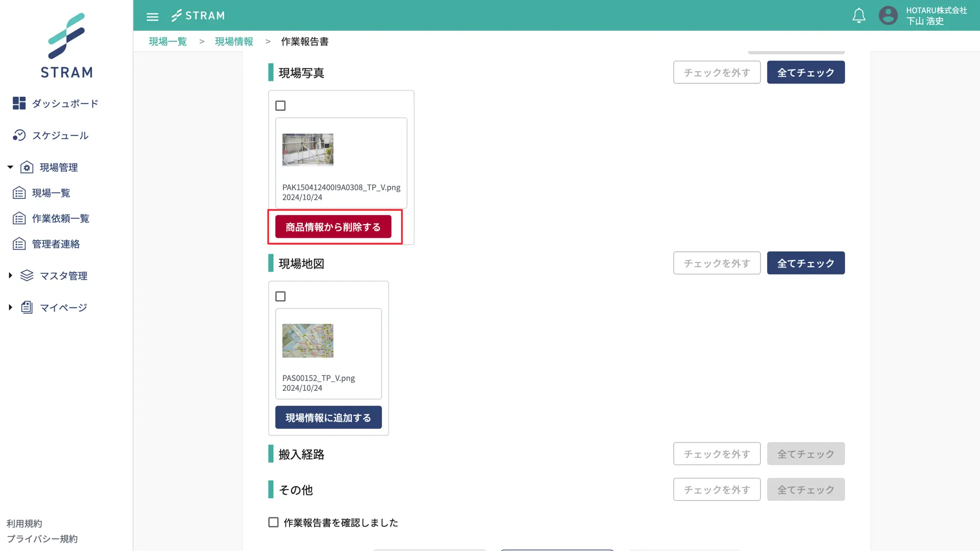
Task: Open the hamburger menu icon
Action: pyautogui.click(x=152, y=16)
